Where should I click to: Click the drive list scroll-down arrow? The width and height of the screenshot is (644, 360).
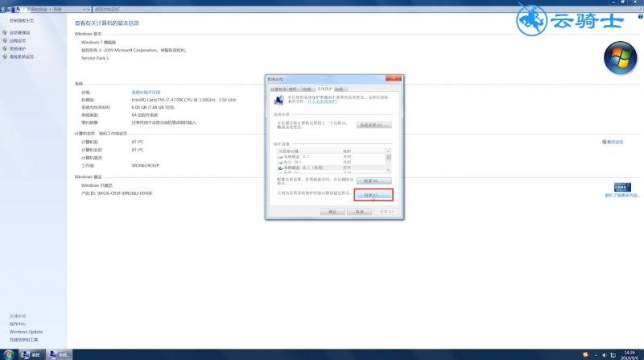388,170
